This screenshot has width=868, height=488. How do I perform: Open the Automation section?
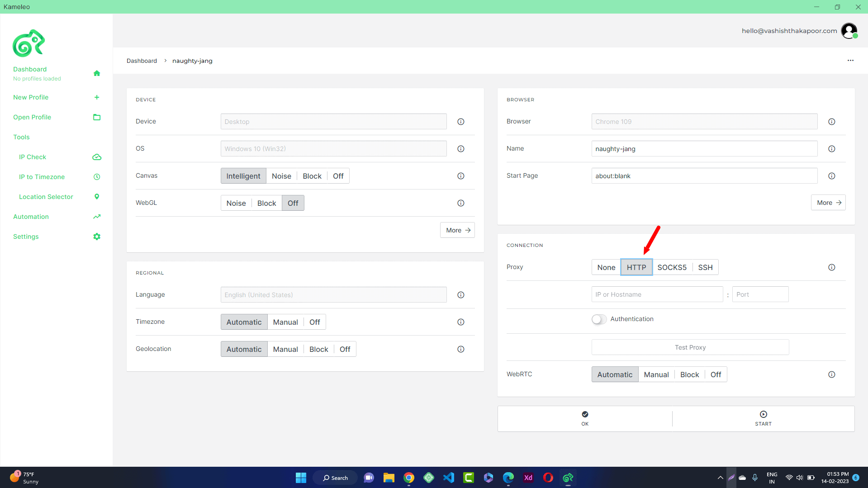[30, 217]
